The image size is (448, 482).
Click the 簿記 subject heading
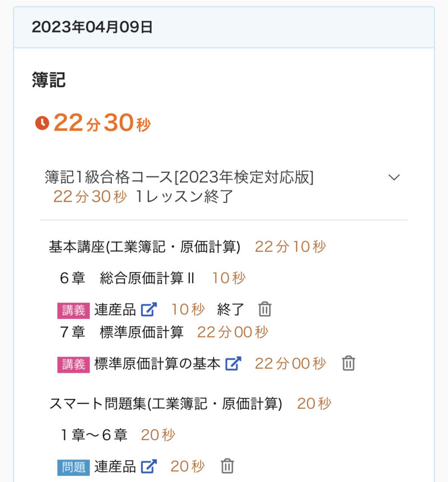49,80
